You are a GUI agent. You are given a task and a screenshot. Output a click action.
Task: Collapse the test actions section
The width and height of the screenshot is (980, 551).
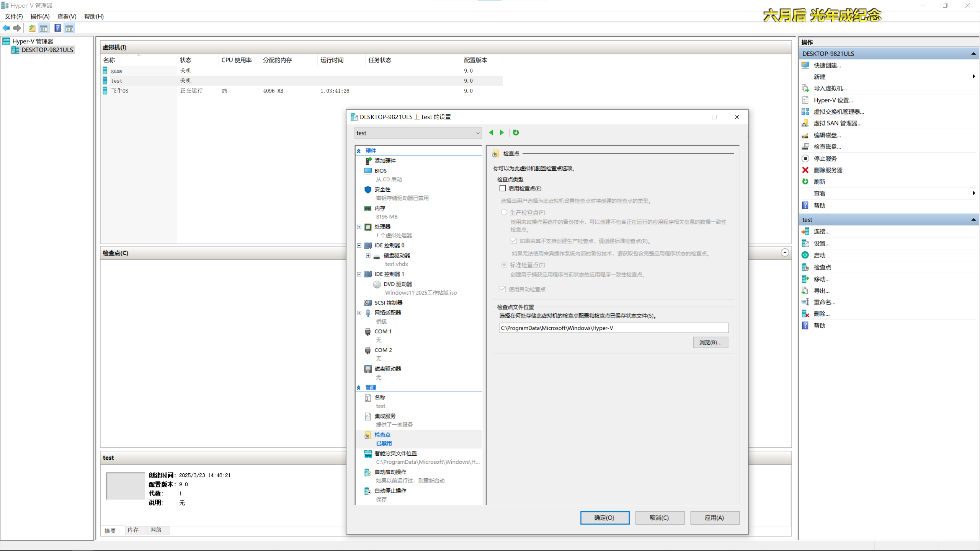tap(973, 220)
